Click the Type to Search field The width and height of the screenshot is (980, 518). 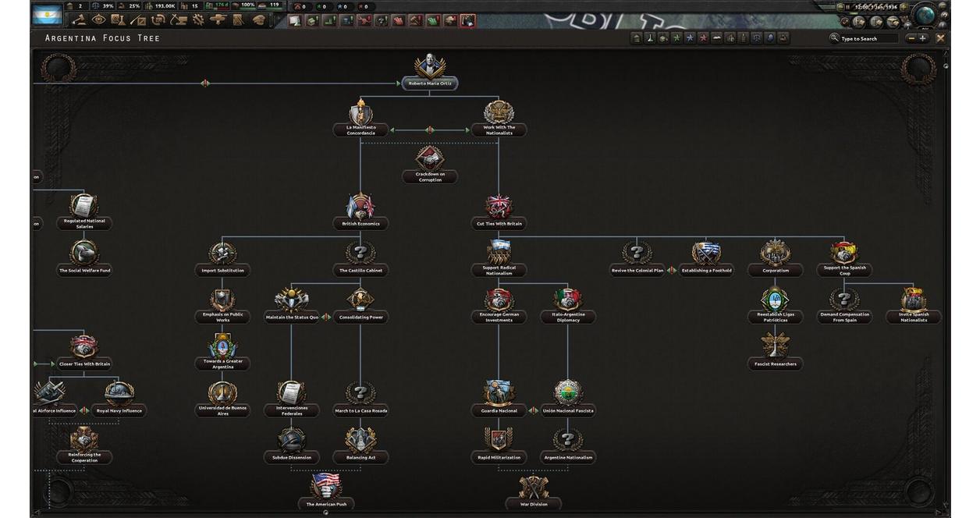coord(863,38)
